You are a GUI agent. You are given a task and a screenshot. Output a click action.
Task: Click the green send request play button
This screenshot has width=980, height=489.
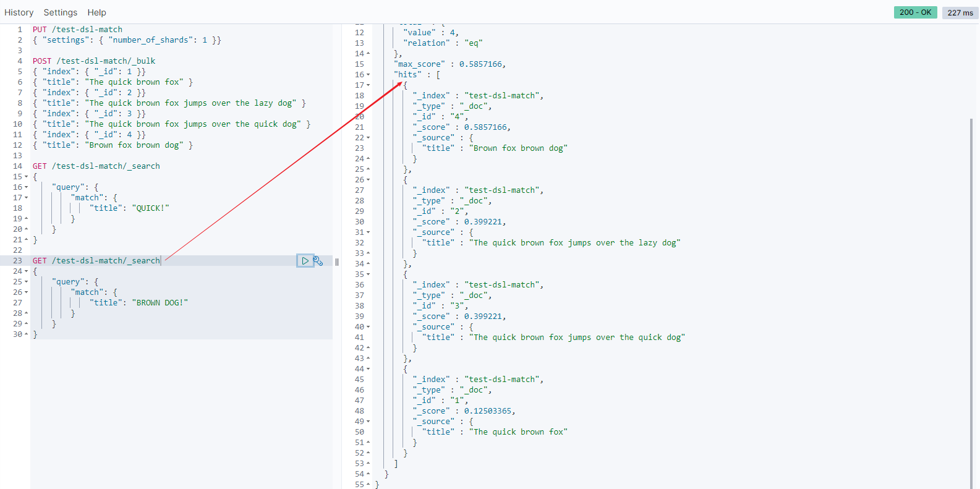(305, 261)
